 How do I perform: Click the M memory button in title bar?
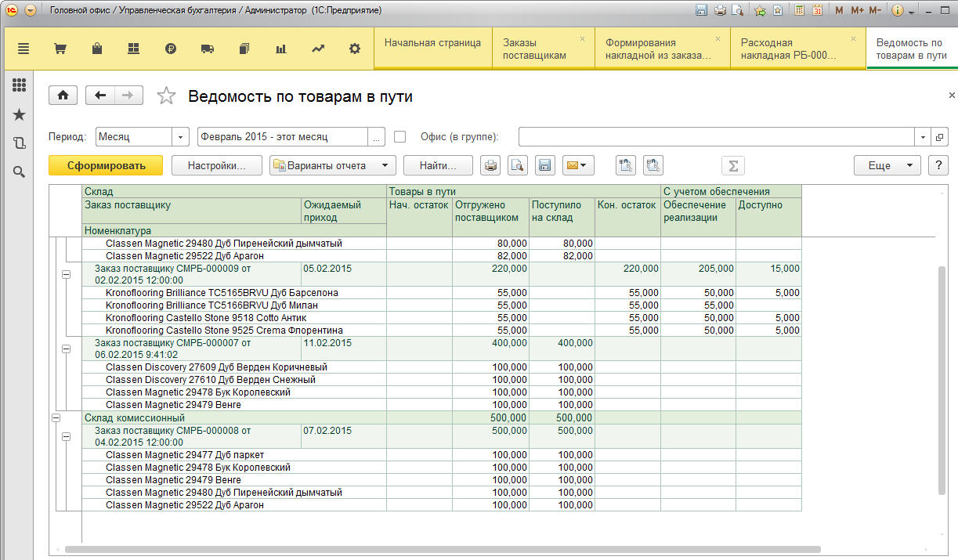[839, 11]
